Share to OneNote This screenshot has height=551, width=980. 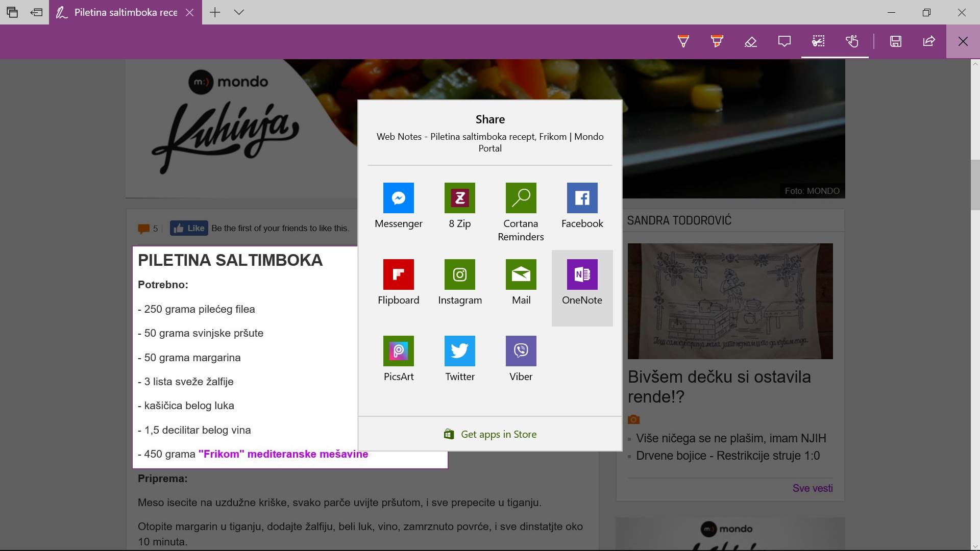tap(582, 274)
